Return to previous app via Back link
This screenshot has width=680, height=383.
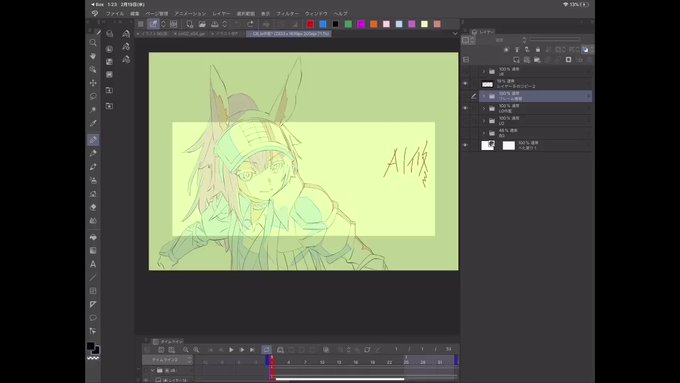tap(98, 4)
